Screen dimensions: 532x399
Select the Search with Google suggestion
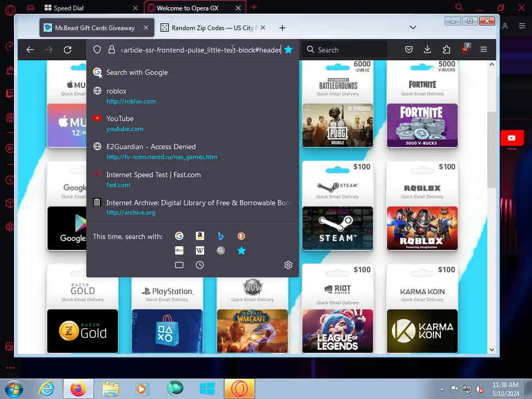(192, 72)
